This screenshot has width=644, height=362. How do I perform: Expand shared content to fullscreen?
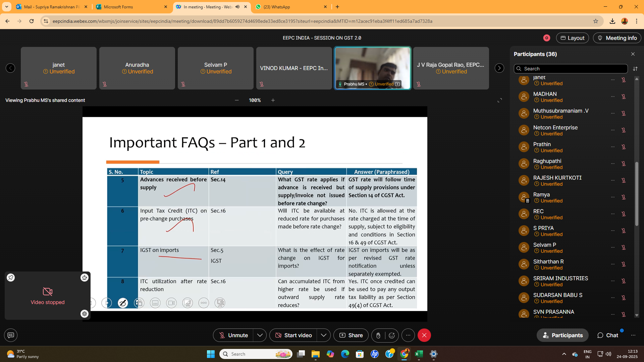click(x=500, y=100)
